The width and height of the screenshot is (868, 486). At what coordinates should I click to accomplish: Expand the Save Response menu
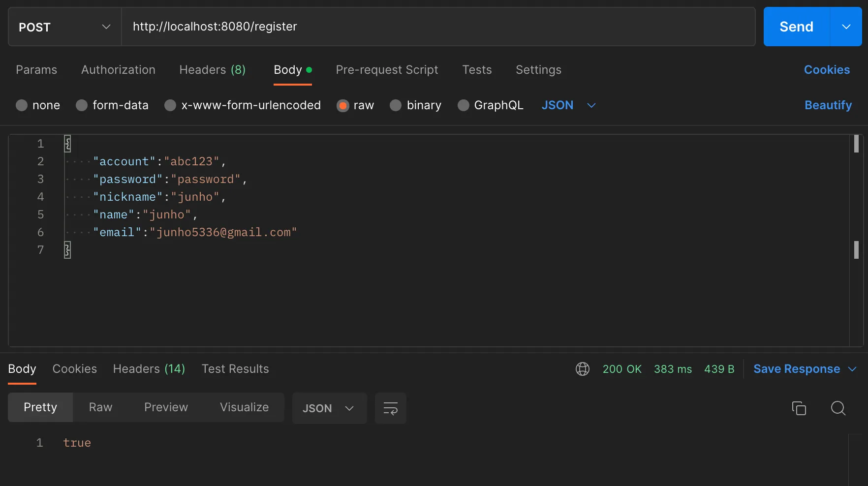tap(853, 369)
